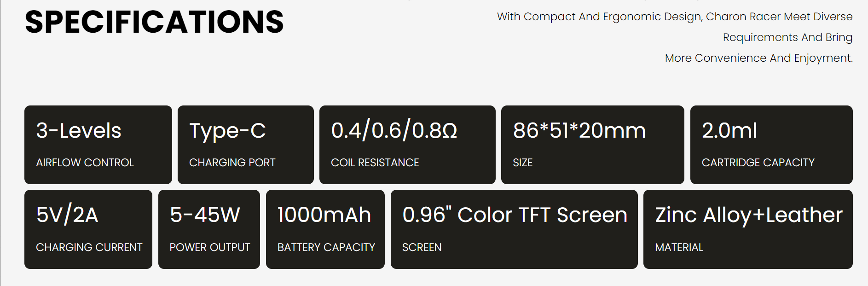This screenshot has height=286, width=868.
Task: Select the CHARGING CURRENT label
Action: (89, 247)
